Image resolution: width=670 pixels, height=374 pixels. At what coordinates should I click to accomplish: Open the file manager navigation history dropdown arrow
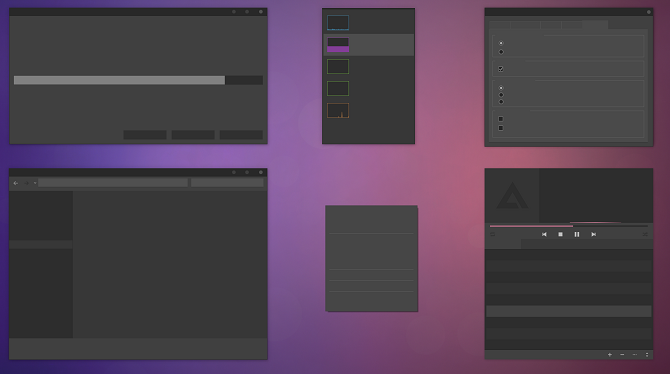pos(35,183)
